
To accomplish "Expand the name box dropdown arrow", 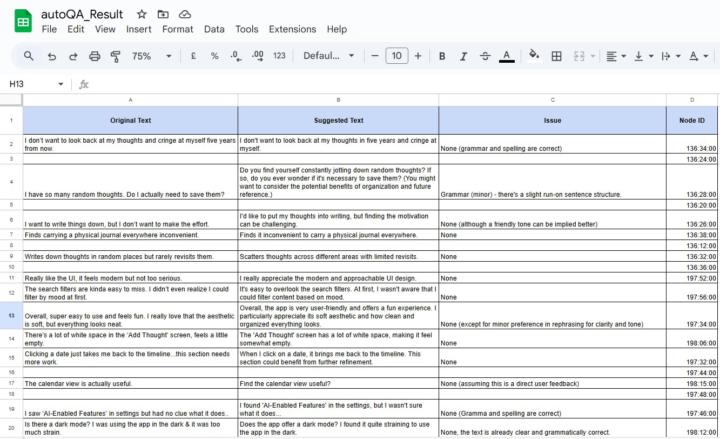I will point(61,84).
